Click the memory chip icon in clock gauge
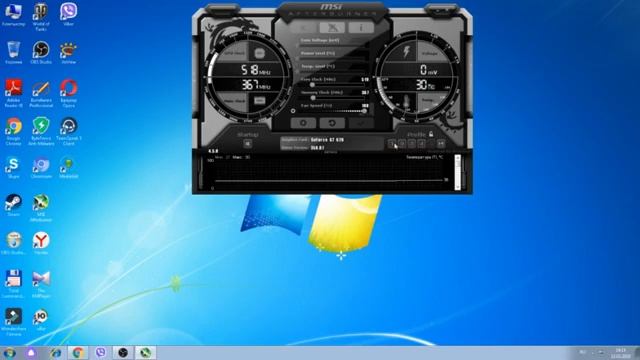The image size is (640, 360). click(x=260, y=100)
